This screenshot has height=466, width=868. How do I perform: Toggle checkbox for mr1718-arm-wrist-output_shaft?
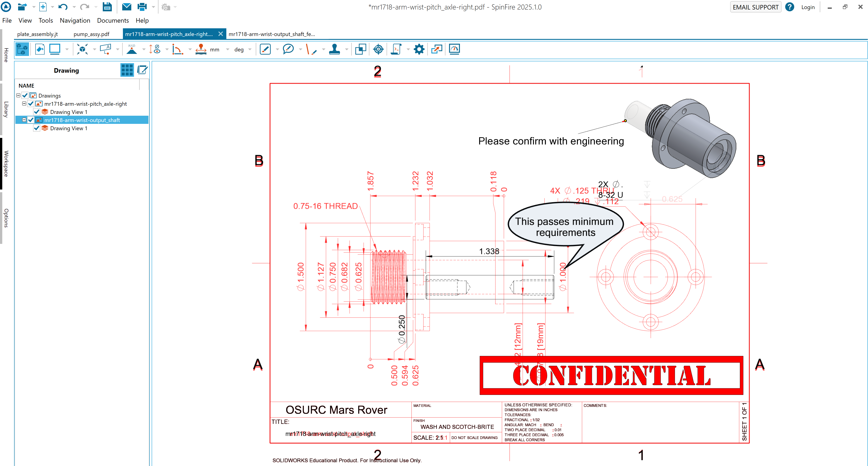[x=31, y=120]
